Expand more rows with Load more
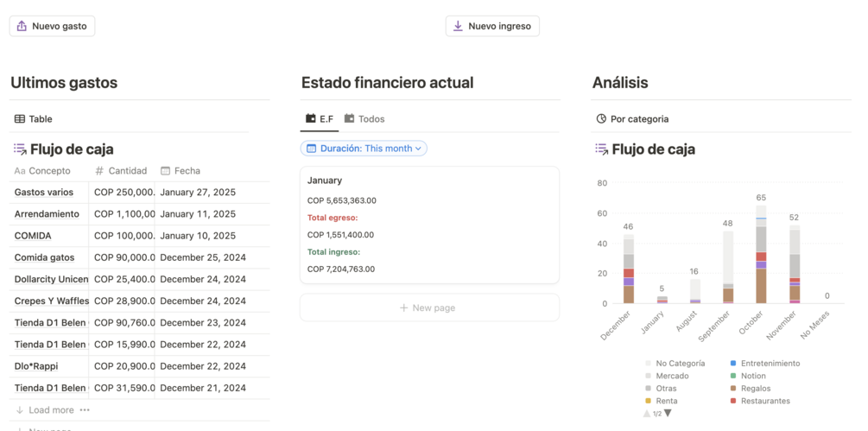Image resolution: width=868 pixels, height=431 pixels. click(51, 410)
